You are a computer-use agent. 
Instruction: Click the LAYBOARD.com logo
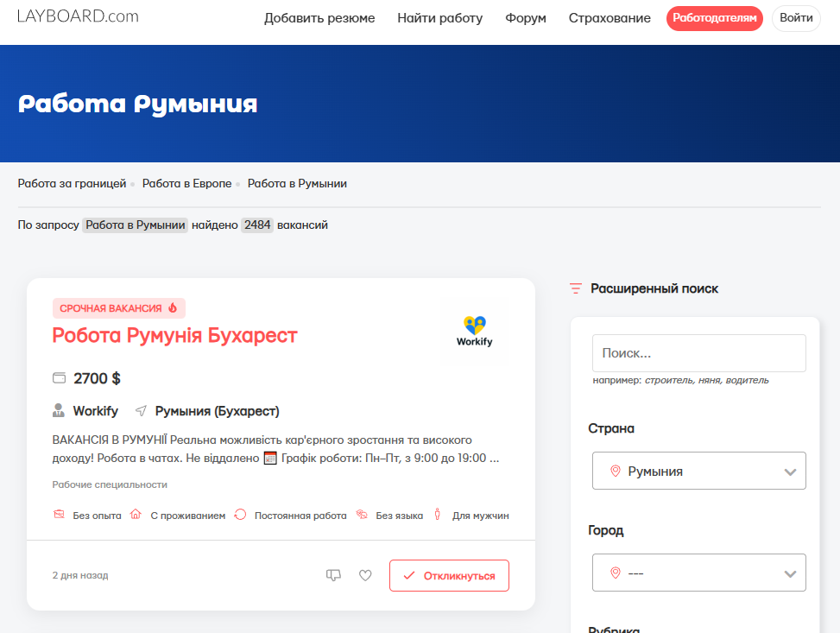tap(78, 16)
